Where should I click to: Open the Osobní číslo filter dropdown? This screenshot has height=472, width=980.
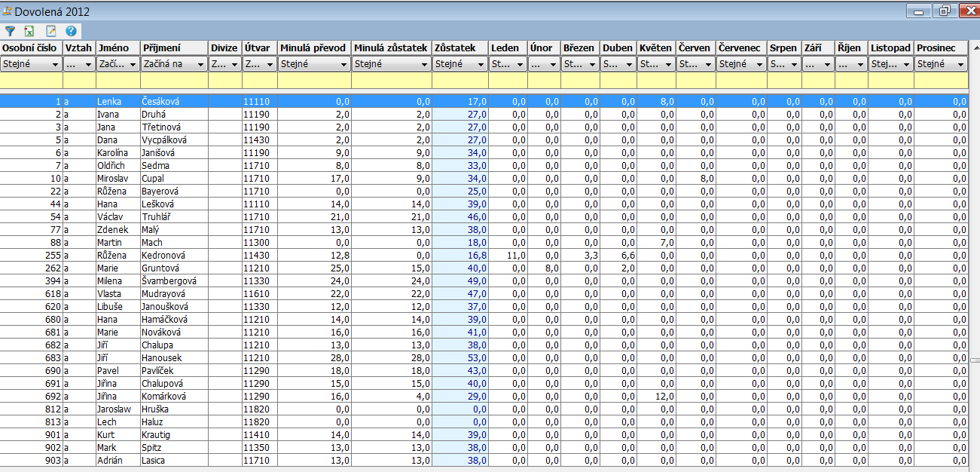coord(54,64)
